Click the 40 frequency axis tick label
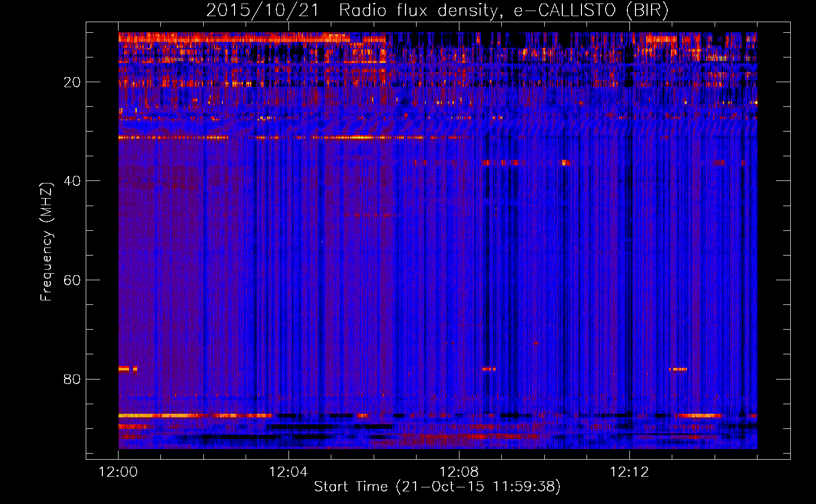 point(72,181)
